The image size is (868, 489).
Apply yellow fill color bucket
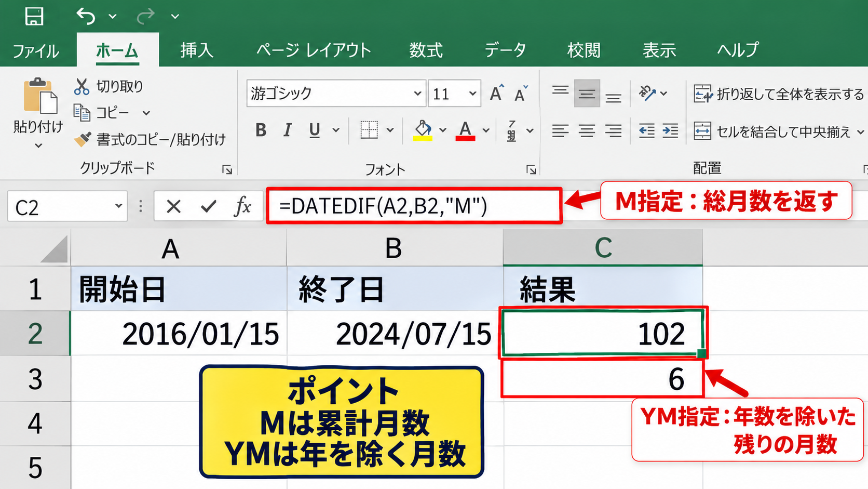click(x=423, y=130)
